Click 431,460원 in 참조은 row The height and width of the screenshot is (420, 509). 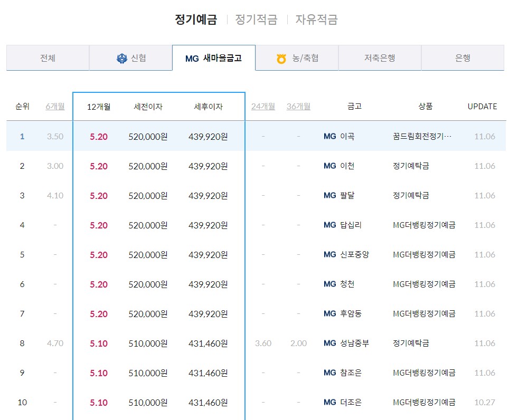[x=208, y=373]
